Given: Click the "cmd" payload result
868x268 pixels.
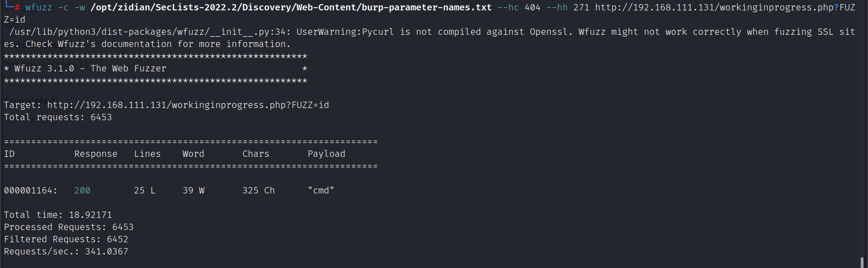Looking at the screenshot, I should tap(321, 191).
